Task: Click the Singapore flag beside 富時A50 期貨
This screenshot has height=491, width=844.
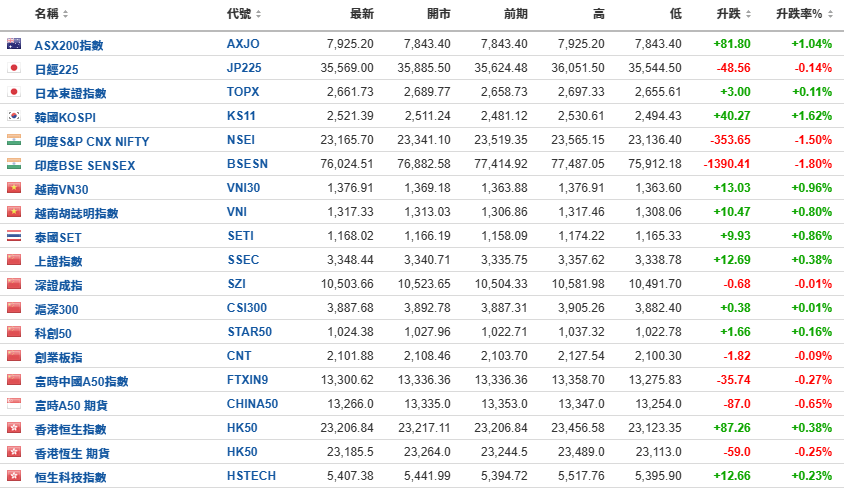Action: click(14, 404)
